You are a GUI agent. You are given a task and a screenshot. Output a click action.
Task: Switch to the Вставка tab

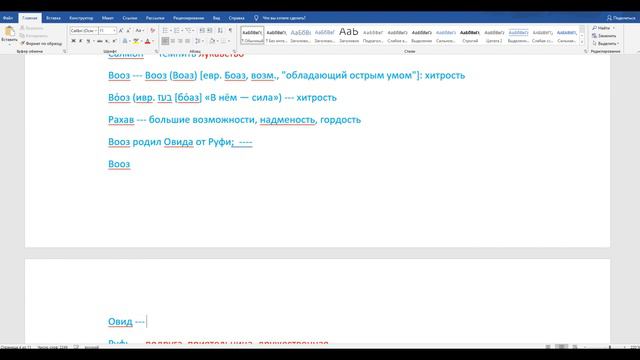coord(53,18)
